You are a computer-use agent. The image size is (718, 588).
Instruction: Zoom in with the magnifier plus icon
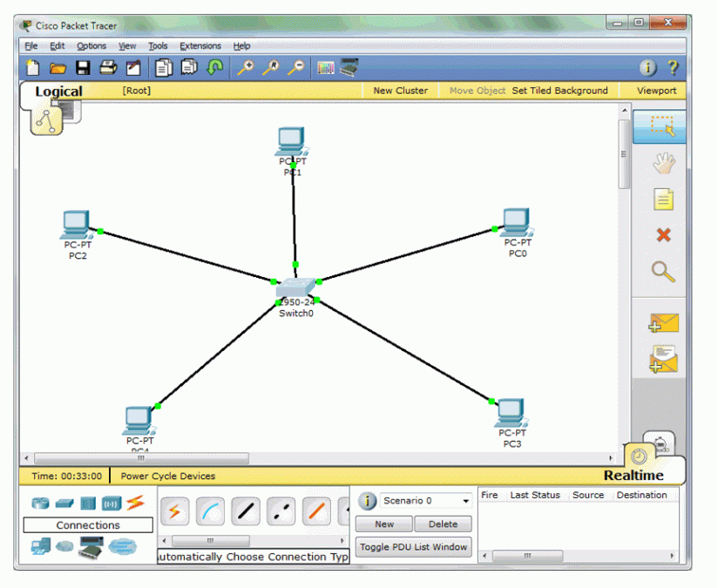(246, 68)
